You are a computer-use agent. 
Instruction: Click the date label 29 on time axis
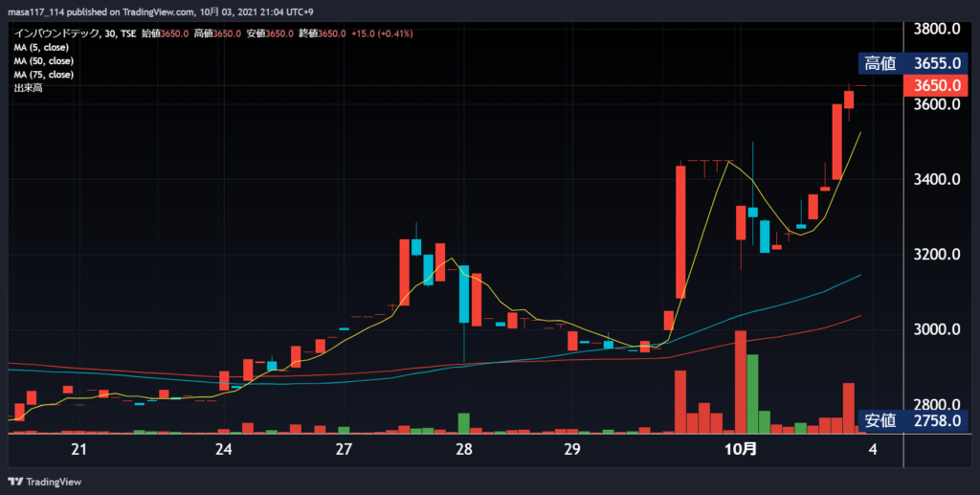click(572, 449)
